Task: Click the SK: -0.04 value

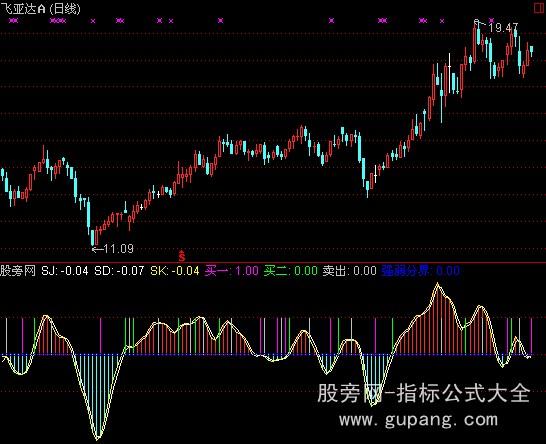Action: pos(175,271)
